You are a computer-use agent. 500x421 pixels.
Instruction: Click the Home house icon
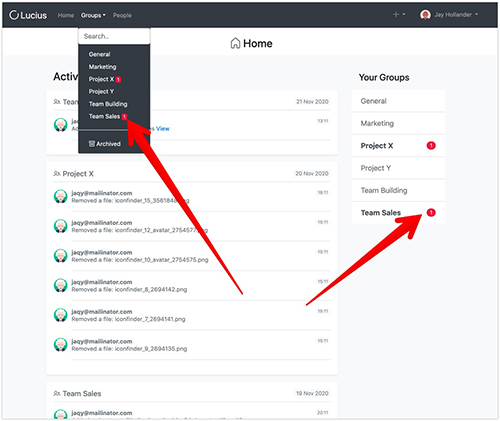[235, 43]
